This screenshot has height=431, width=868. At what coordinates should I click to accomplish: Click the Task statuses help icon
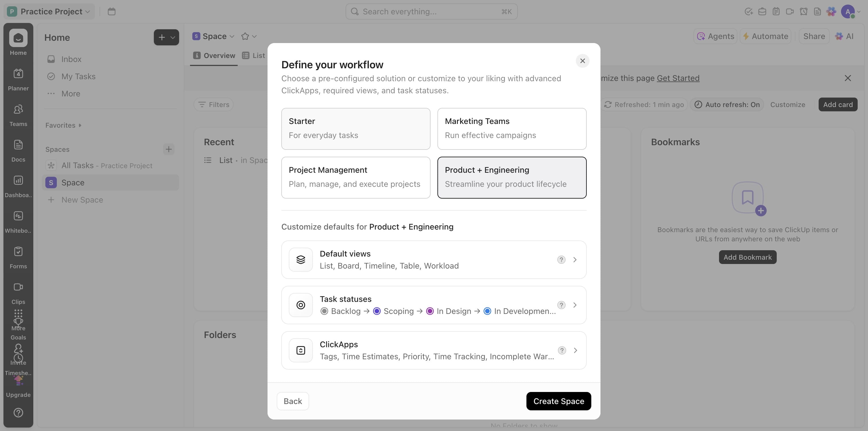coord(561,305)
